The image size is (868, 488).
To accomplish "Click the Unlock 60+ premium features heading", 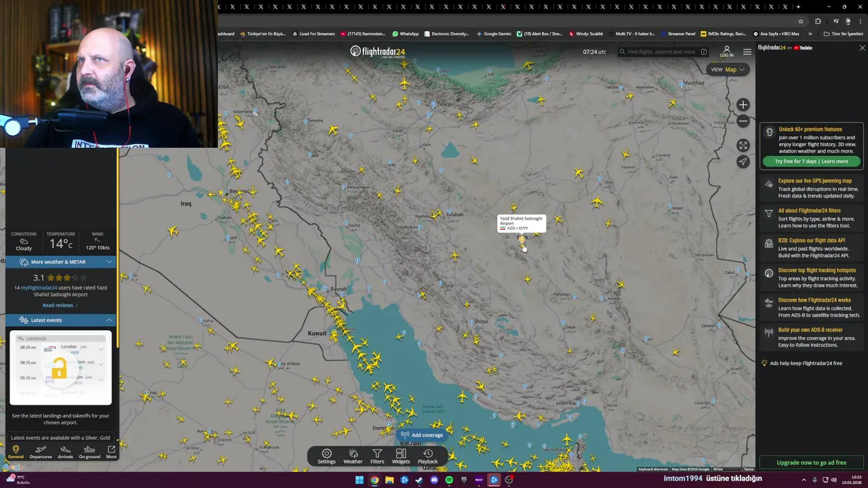I will click(x=810, y=129).
